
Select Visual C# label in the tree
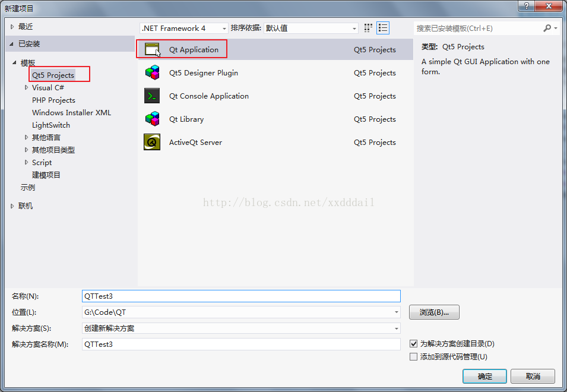click(48, 87)
